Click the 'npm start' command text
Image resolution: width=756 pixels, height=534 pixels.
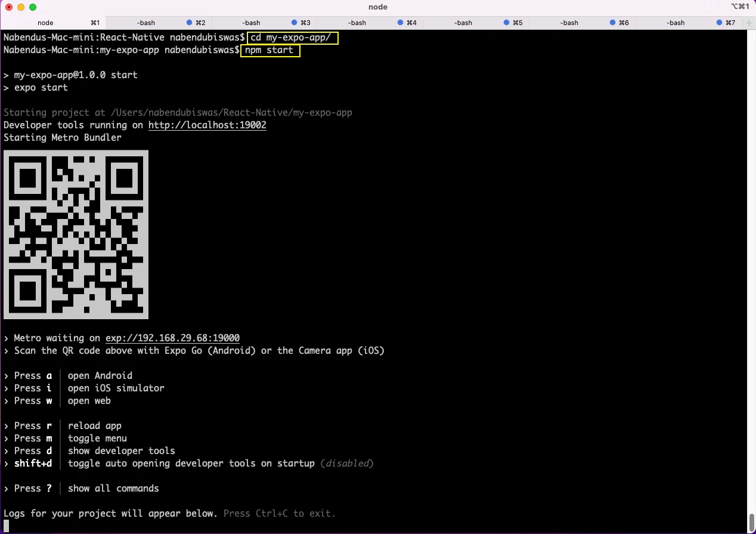(269, 50)
